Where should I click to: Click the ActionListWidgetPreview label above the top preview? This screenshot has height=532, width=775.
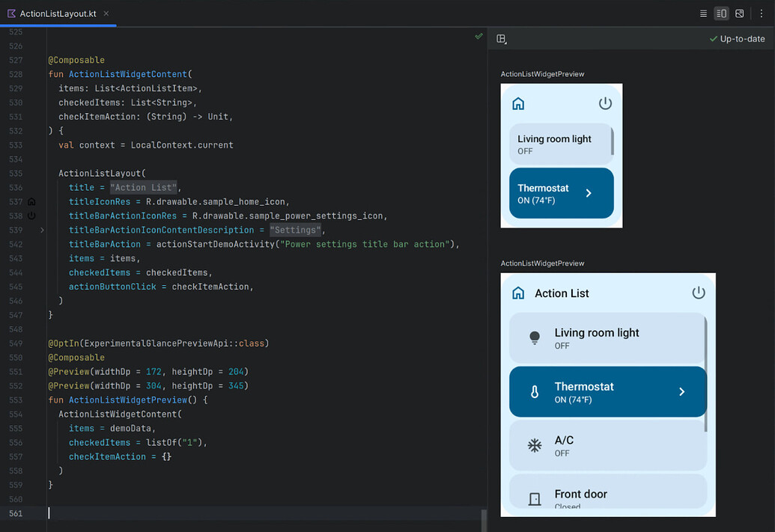coord(542,73)
